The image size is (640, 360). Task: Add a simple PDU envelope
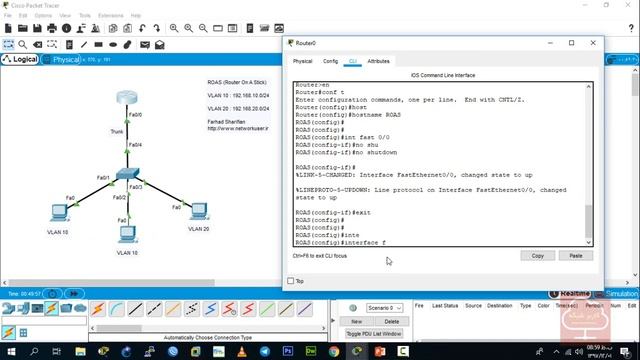[145, 44]
